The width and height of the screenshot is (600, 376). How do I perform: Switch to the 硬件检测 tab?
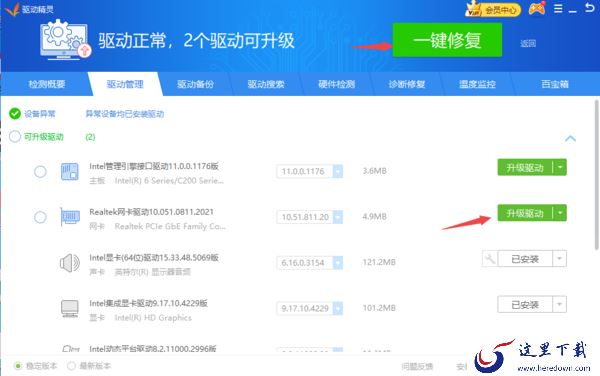tap(336, 84)
